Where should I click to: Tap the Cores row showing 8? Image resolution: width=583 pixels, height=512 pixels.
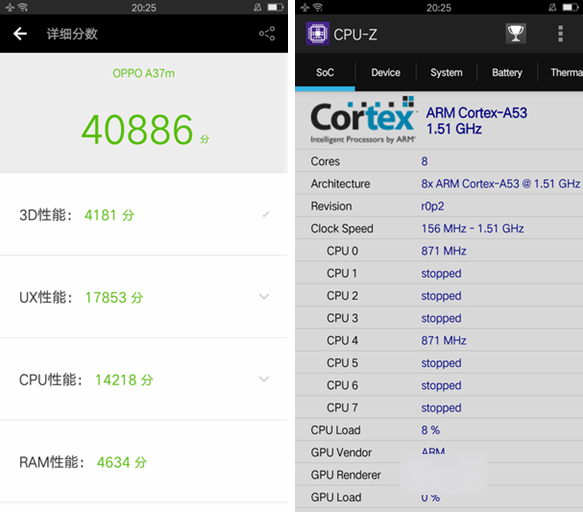(439, 161)
